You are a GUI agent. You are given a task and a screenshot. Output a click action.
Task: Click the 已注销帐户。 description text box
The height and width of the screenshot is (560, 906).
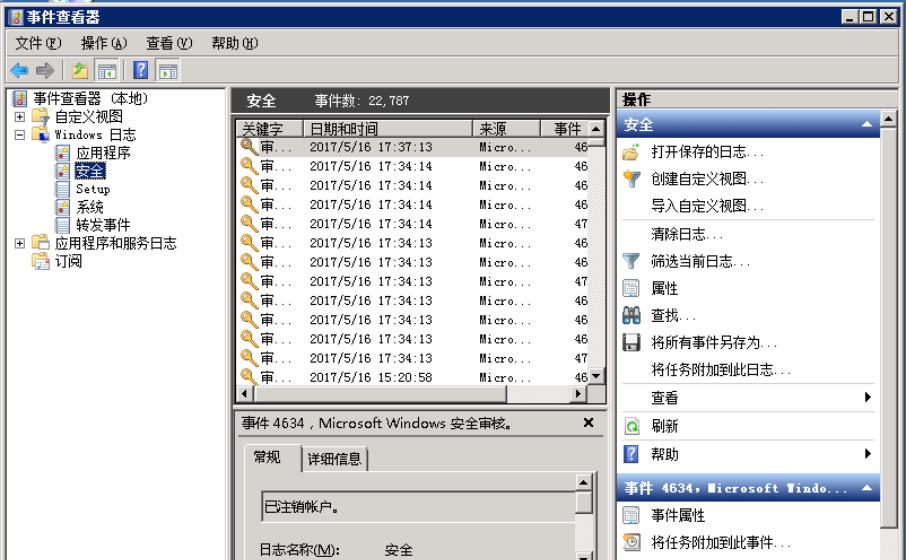[x=418, y=507]
